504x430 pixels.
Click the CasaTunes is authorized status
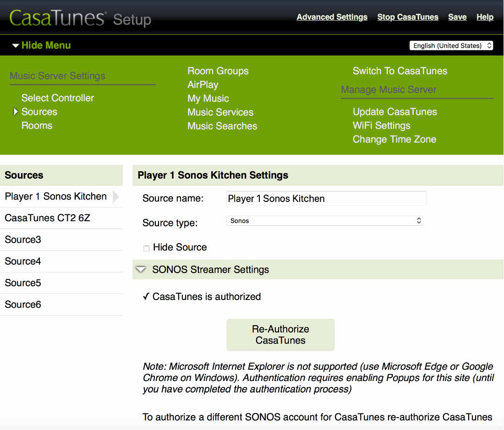(202, 296)
